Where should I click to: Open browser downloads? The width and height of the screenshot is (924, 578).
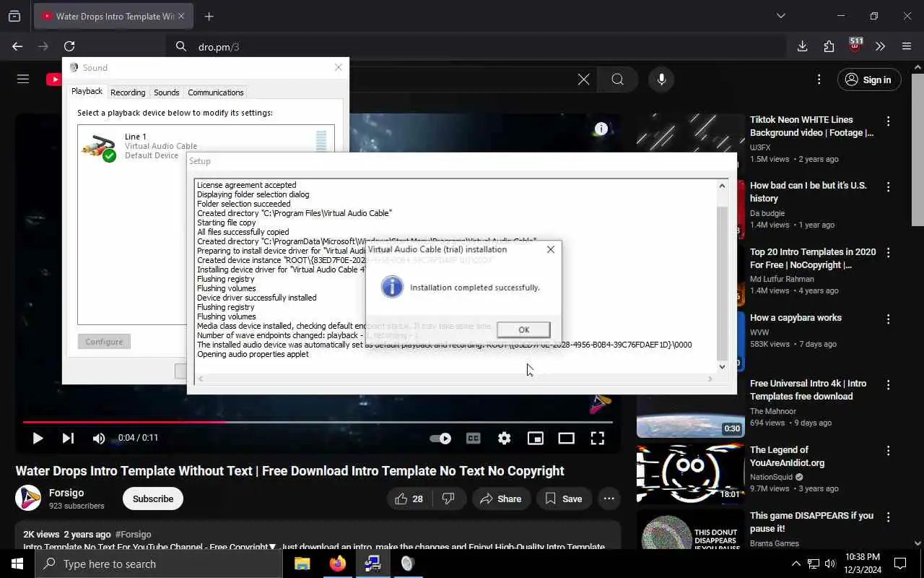[802, 46]
